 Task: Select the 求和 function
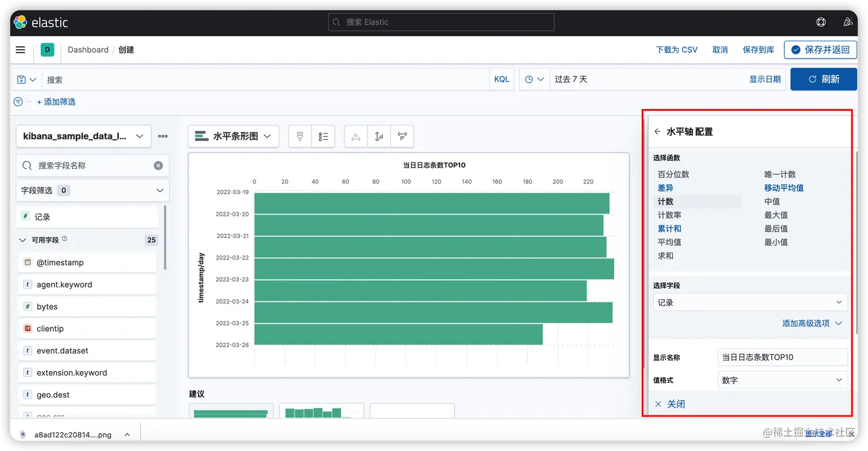pyautogui.click(x=665, y=255)
